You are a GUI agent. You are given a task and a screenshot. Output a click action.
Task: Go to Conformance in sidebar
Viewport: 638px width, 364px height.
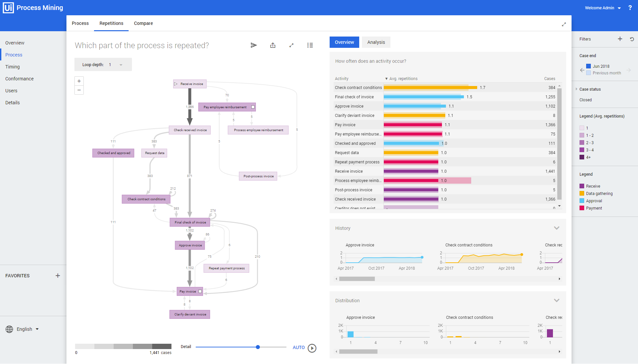19,79
